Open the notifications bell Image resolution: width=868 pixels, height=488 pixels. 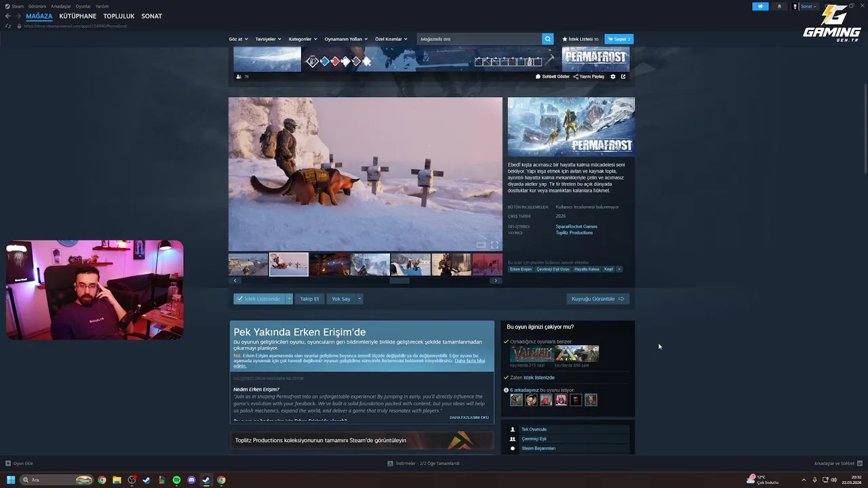coord(779,6)
